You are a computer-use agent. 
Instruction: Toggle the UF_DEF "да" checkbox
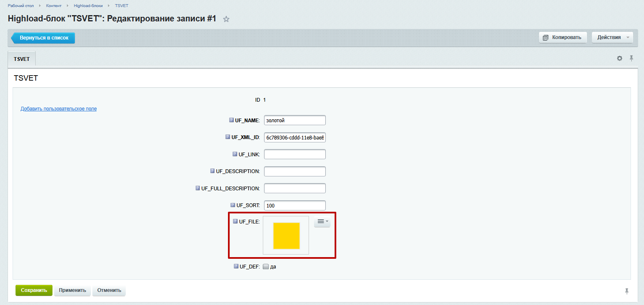(x=266, y=266)
